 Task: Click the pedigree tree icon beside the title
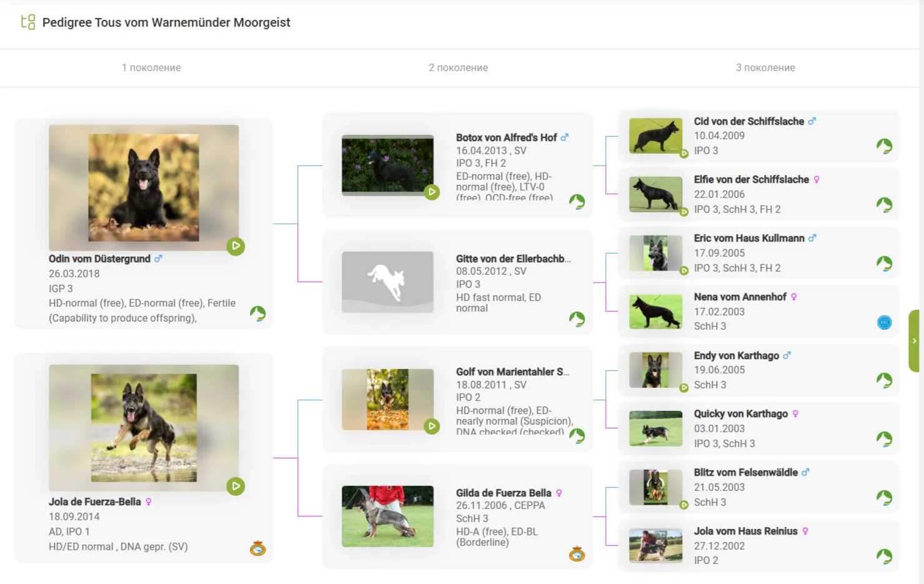(27, 22)
